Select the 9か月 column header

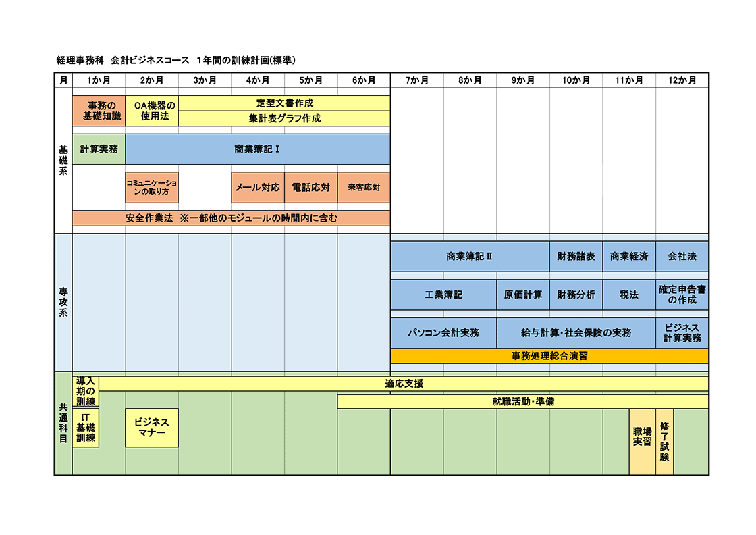point(523,80)
